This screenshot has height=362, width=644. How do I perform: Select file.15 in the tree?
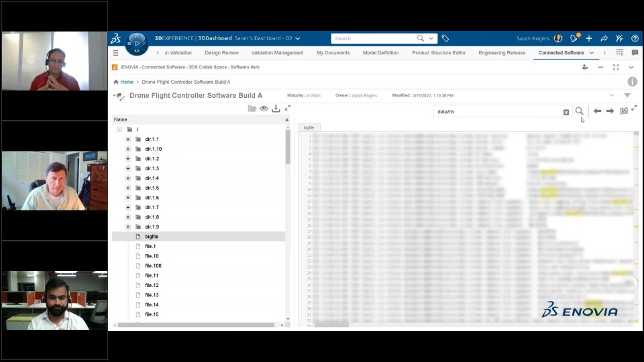(x=152, y=314)
